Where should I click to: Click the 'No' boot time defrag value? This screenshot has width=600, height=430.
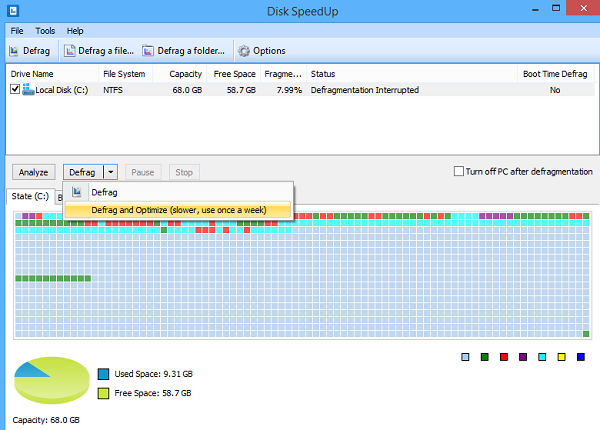(x=555, y=90)
